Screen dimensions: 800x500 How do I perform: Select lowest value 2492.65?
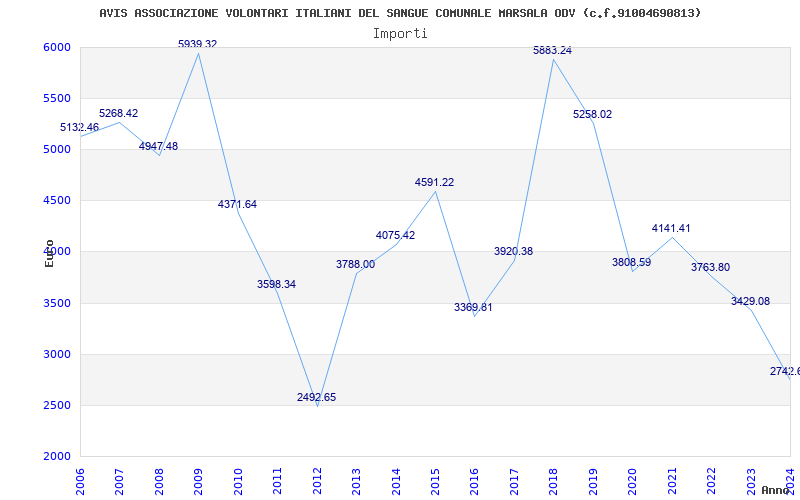coord(316,397)
